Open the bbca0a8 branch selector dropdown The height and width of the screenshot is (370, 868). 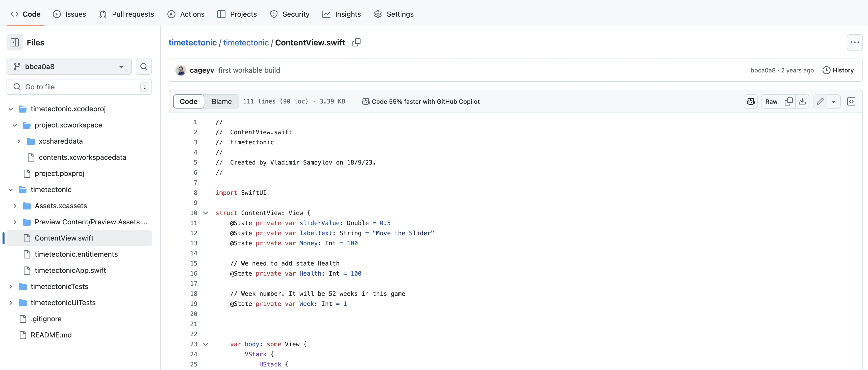(69, 66)
